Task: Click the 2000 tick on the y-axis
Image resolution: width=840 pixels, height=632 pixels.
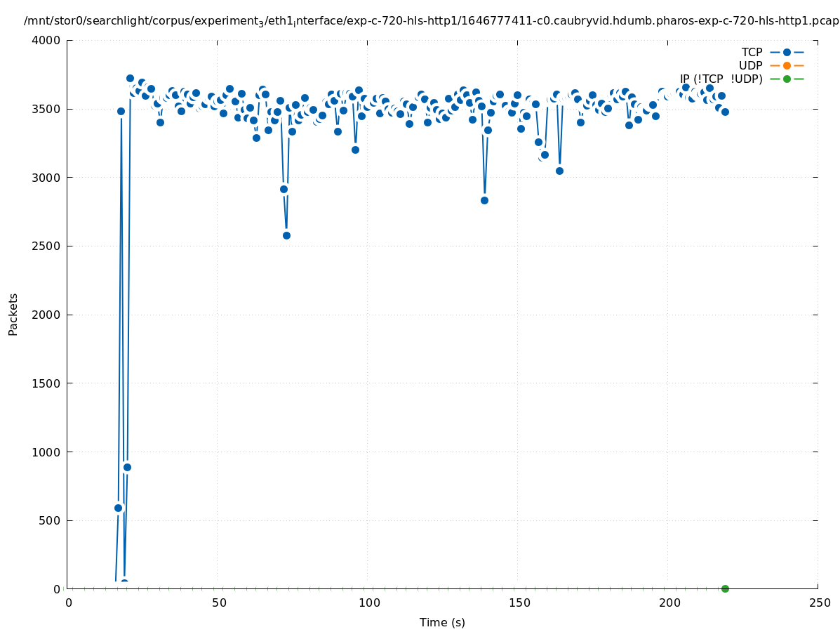Action: tap(48, 315)
